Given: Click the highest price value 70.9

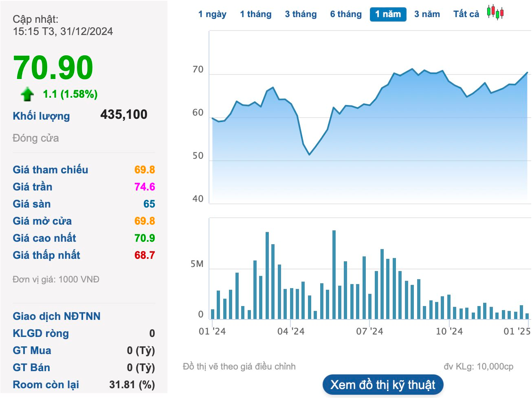Looking at the screenshot, I should click(145, 238).
